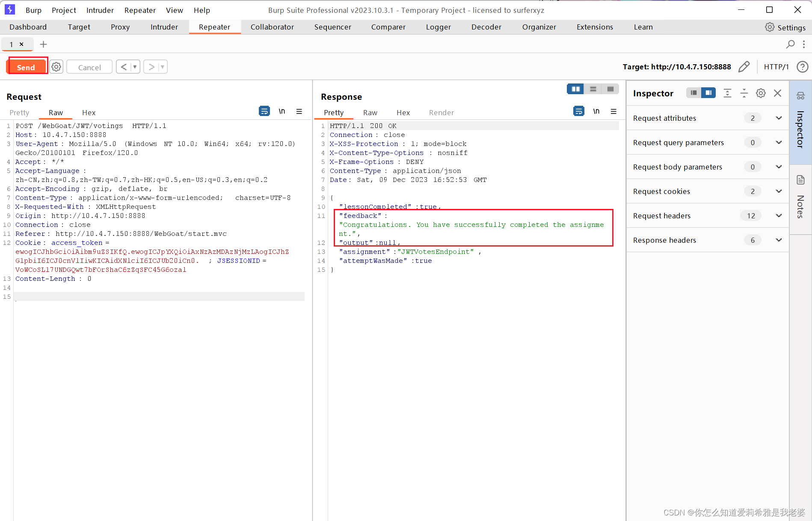812x521 pixels.
Task: Maximize the Burp Suite window
Action: (x=769, y=10)
